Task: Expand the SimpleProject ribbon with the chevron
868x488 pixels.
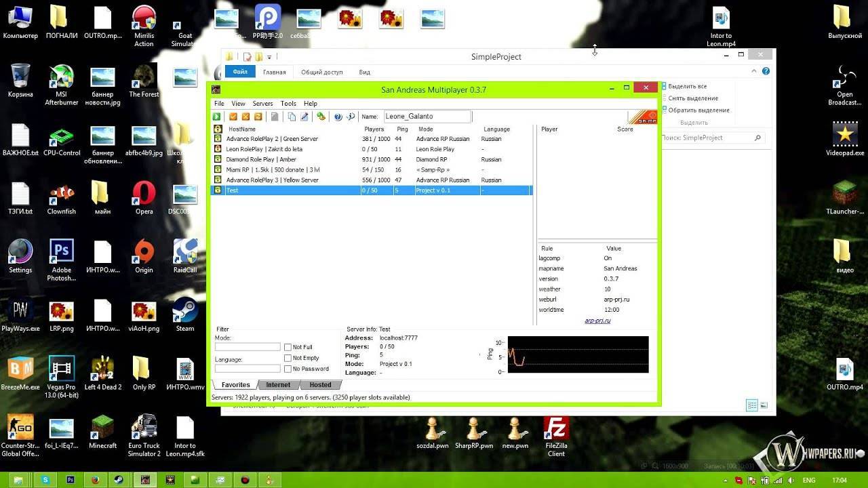Action: point(753,71)
